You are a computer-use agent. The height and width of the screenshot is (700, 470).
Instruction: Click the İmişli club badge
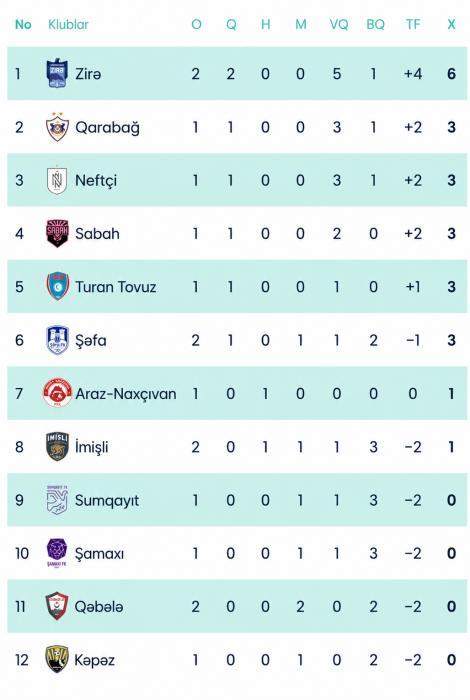(x=57, y=446)
